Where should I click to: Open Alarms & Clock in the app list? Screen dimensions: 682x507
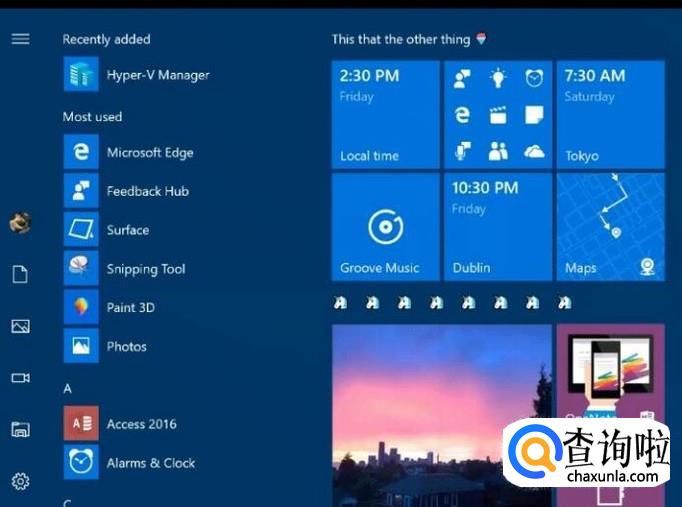[x=130, y=462]
